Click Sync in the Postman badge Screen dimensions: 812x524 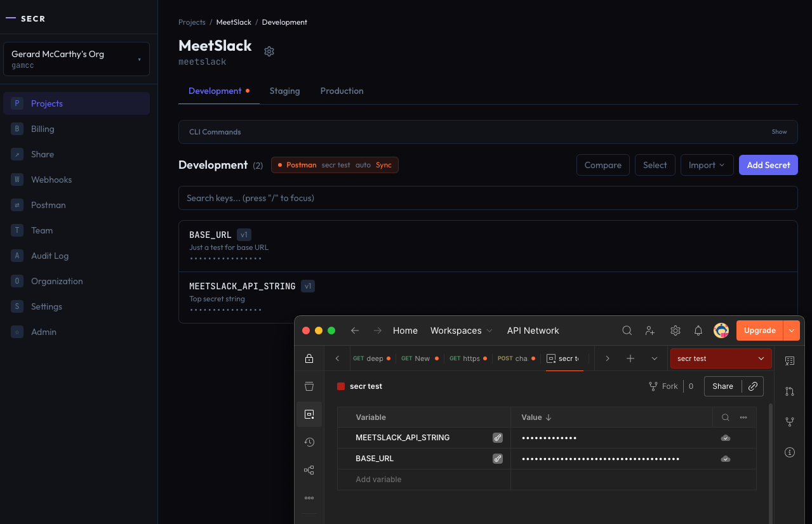pyautogui.click(x=383, y=165)
